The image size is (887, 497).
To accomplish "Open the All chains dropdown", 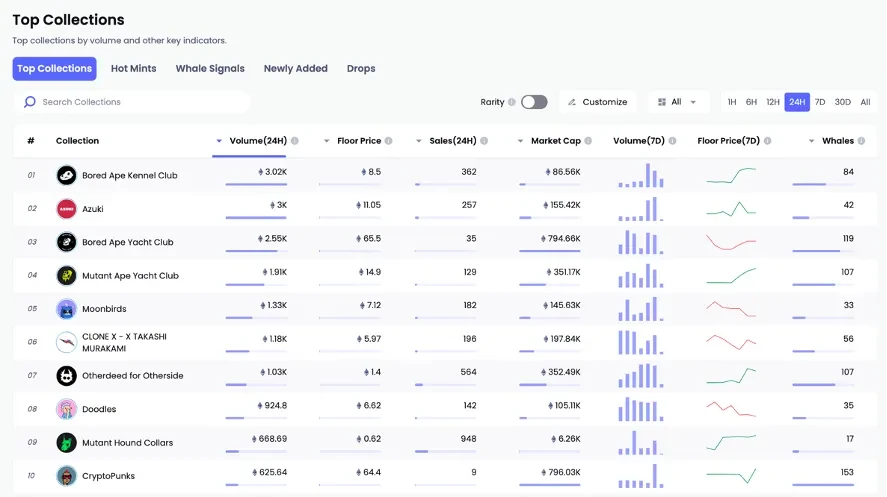I will click(678, 102).
